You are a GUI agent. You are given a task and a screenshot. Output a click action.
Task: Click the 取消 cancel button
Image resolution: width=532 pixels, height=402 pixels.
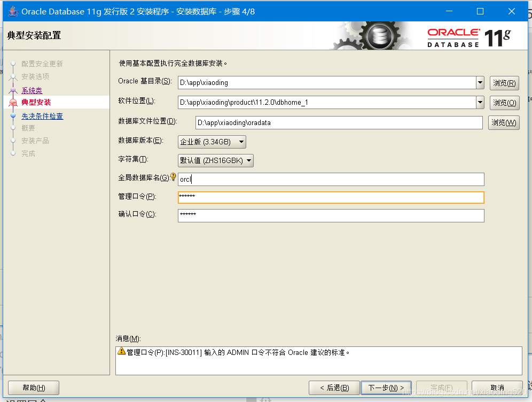pyautogui.click(x=497, y=388)
